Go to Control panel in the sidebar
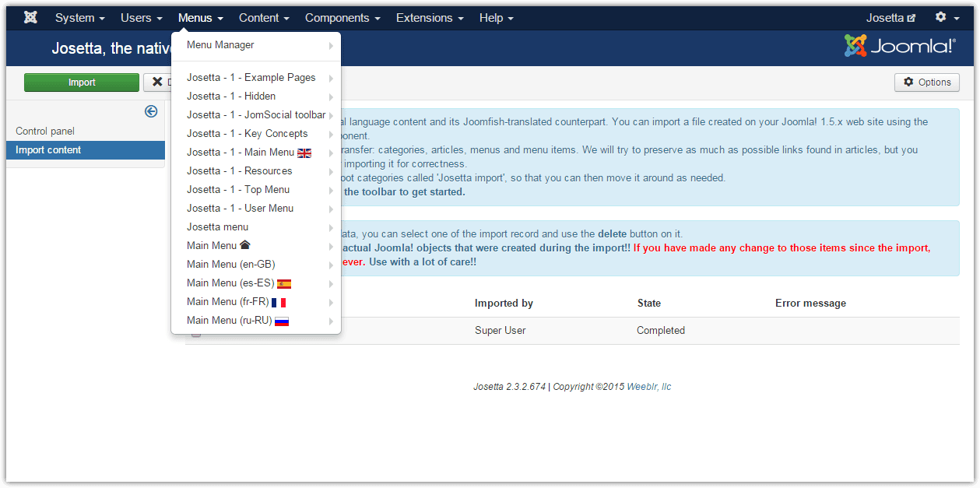This screenshot has width=980, height=488. click(x=45, y=132)
